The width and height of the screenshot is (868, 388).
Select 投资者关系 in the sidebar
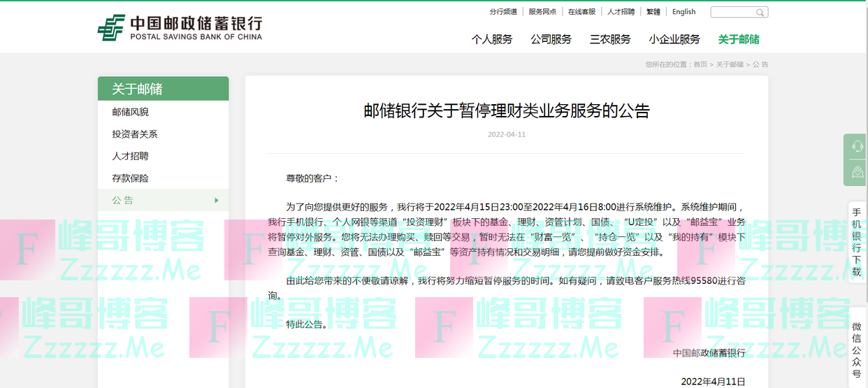click(x=135, y=134)
